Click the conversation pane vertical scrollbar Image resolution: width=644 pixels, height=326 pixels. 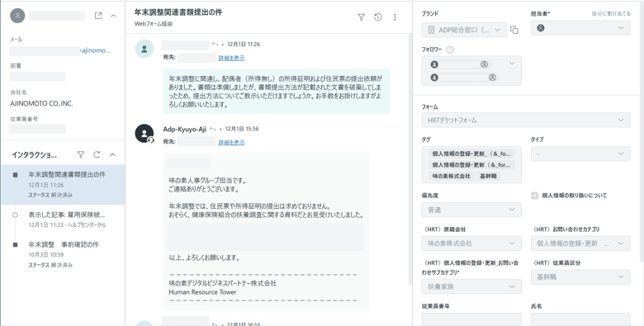click(x=410, y=160)
